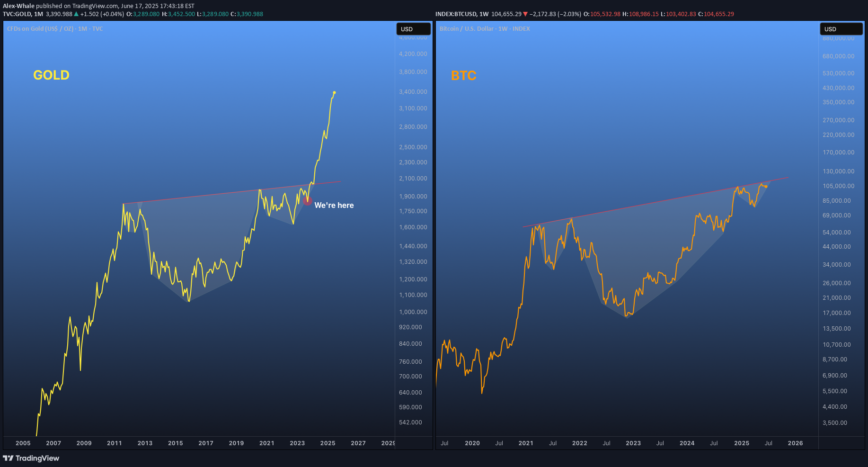The image size is (868, 467).
Task: Click the Alex-Whale author name
Action: coord(18,6)
